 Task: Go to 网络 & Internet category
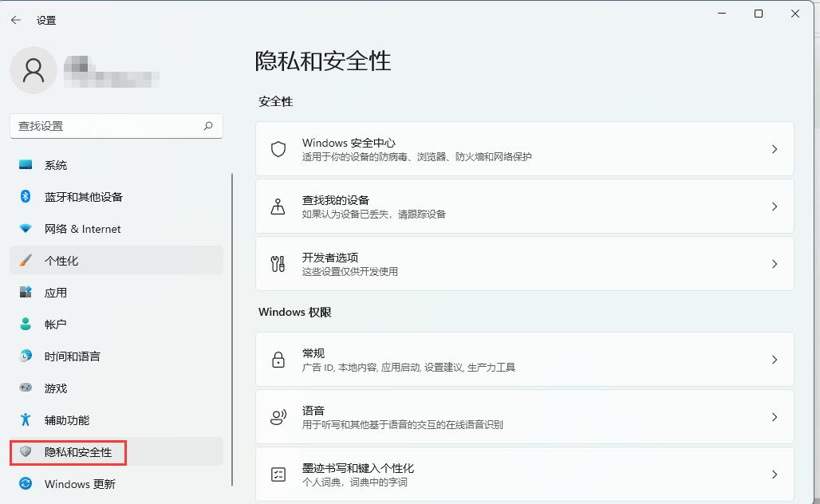click(116, 228)
